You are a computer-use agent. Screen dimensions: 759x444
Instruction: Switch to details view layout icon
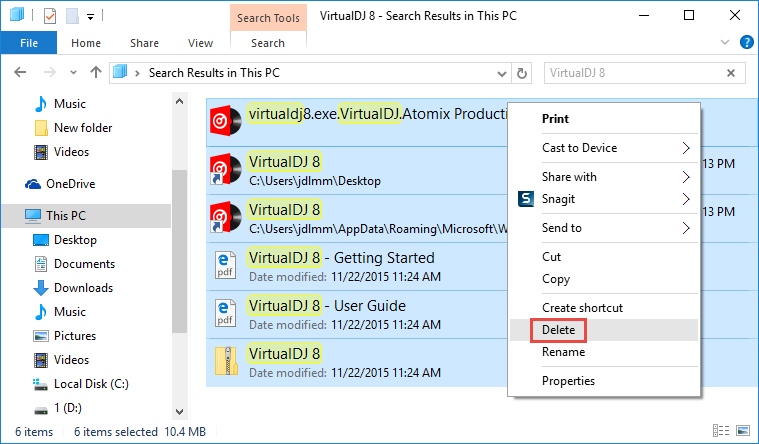[x=721, y=430]
